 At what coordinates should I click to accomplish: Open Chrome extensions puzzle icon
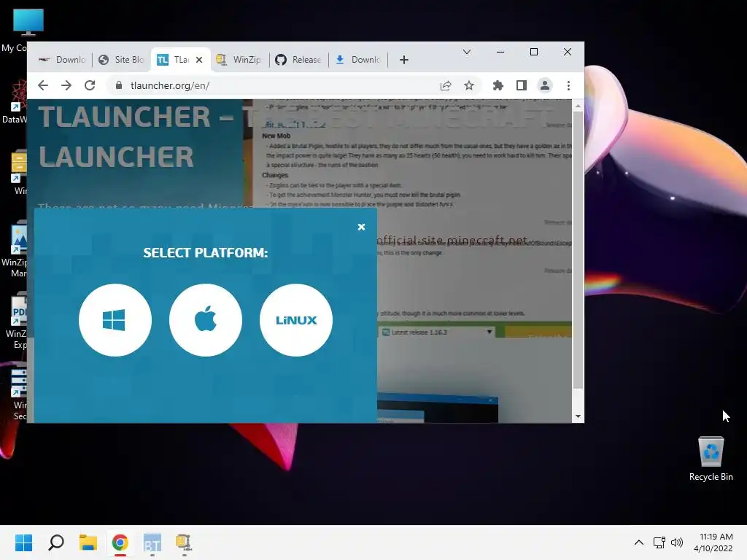click(498, 85)
